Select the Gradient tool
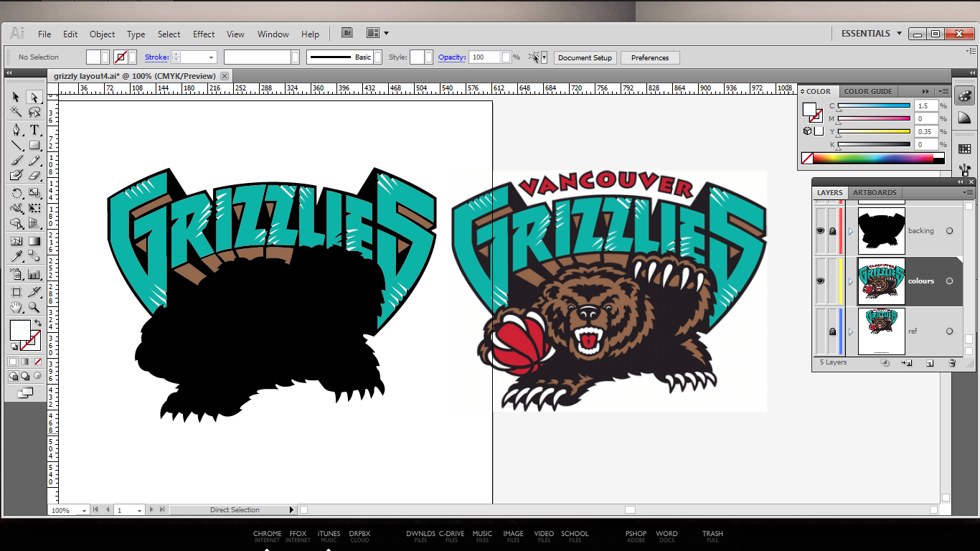The image size is (980, 551). [34, 241]
